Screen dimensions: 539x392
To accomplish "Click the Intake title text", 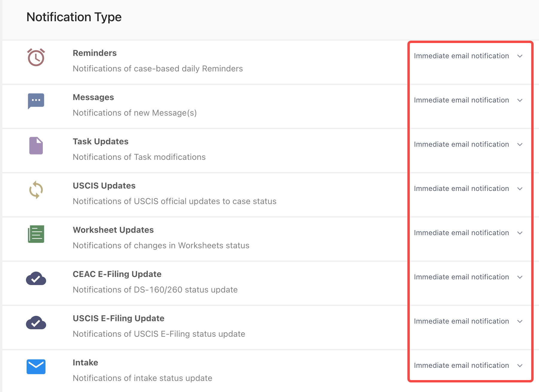I will [x=85, y=362].
